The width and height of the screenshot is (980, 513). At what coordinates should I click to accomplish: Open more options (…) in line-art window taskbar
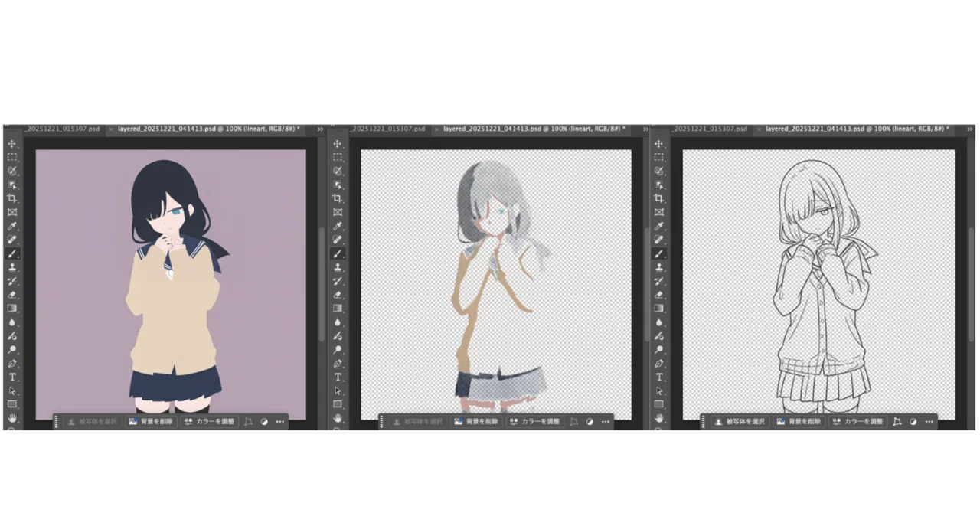coord(929,422)
